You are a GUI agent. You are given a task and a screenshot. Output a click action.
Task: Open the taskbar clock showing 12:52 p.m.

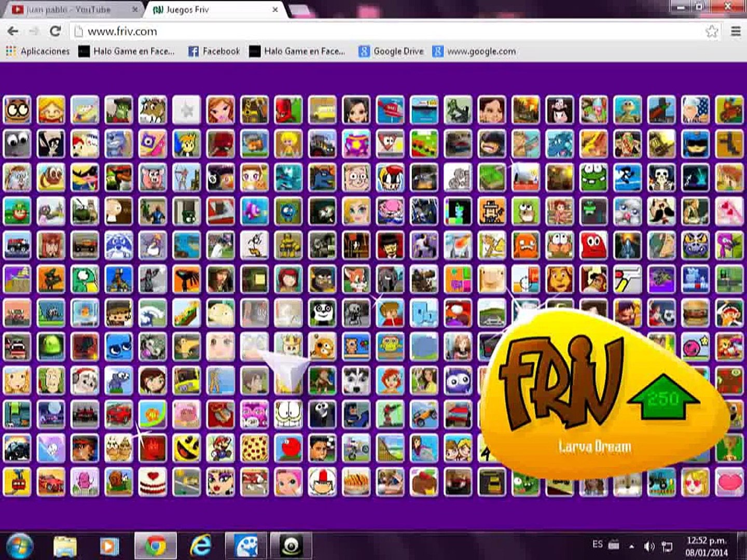707,546
